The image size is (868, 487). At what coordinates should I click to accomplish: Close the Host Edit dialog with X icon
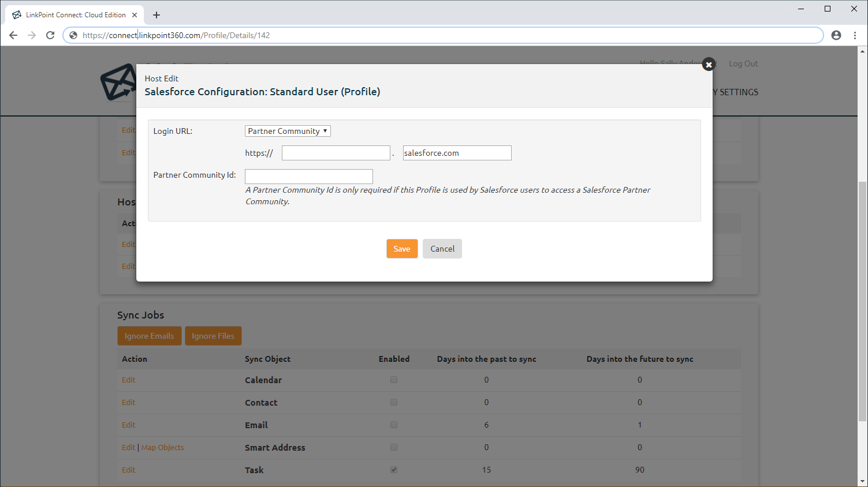(709, 65)
